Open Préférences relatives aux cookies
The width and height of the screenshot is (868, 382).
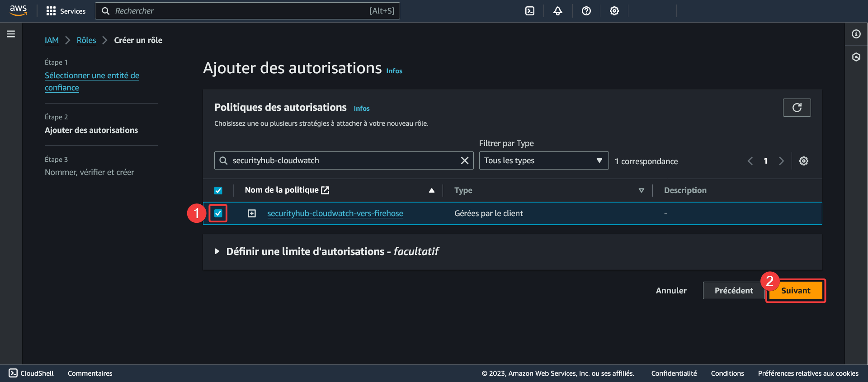tap(808, 373)
